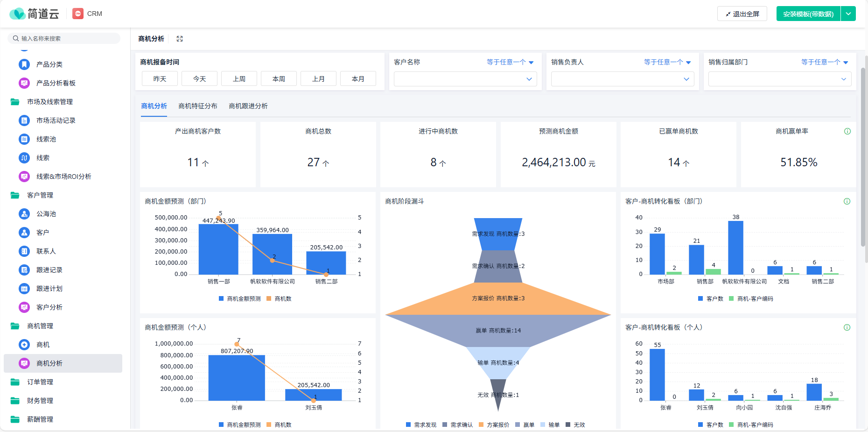Image resolution: width=868 pixels, height=432 pixels.
Task: Toggle the 商机金额预测 legend in department chart
Action: pos(240,299)
